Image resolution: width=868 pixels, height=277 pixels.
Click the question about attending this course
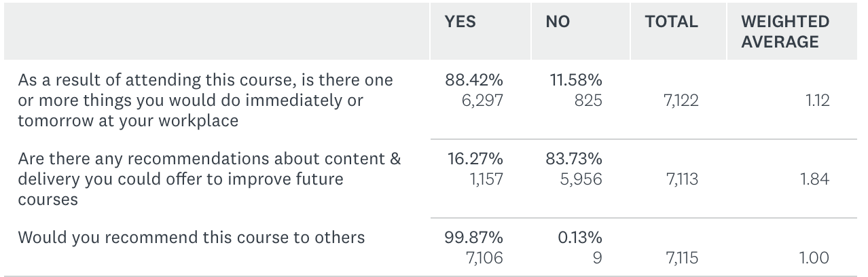coord(205,100)
